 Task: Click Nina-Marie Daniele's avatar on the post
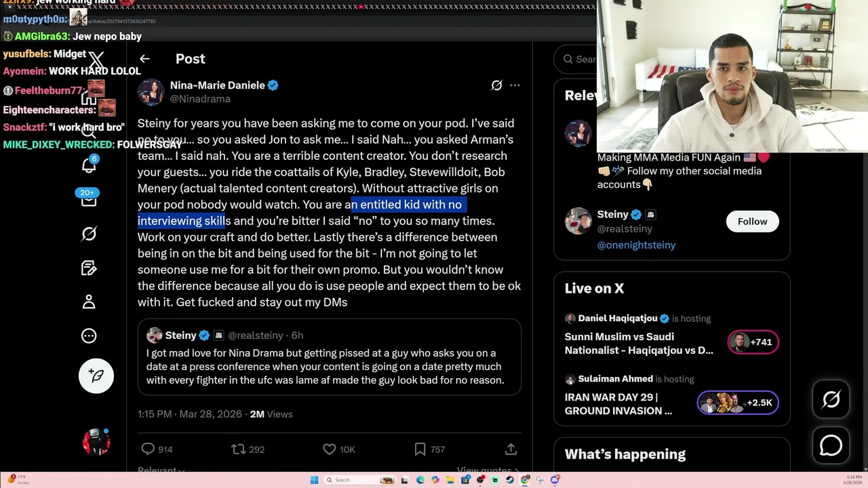point(151,92)
